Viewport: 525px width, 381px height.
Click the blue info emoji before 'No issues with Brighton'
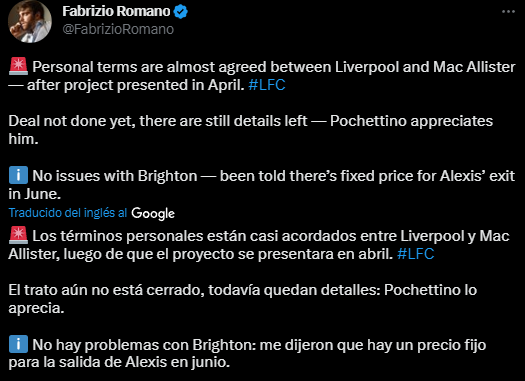(x=18, y=175)
